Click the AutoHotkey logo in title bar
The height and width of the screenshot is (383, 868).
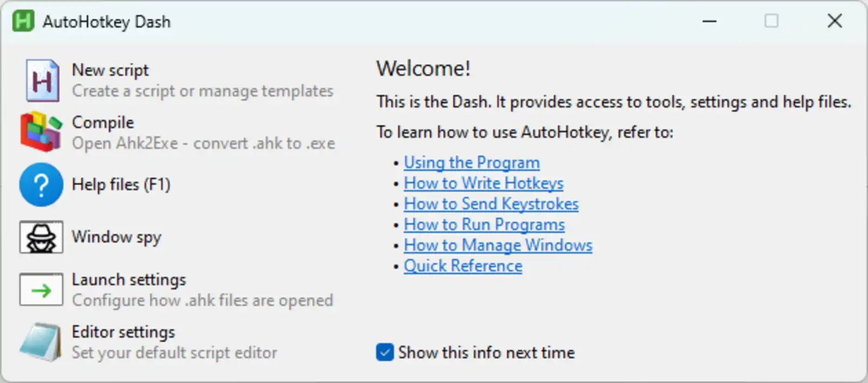tap(23, 21)
